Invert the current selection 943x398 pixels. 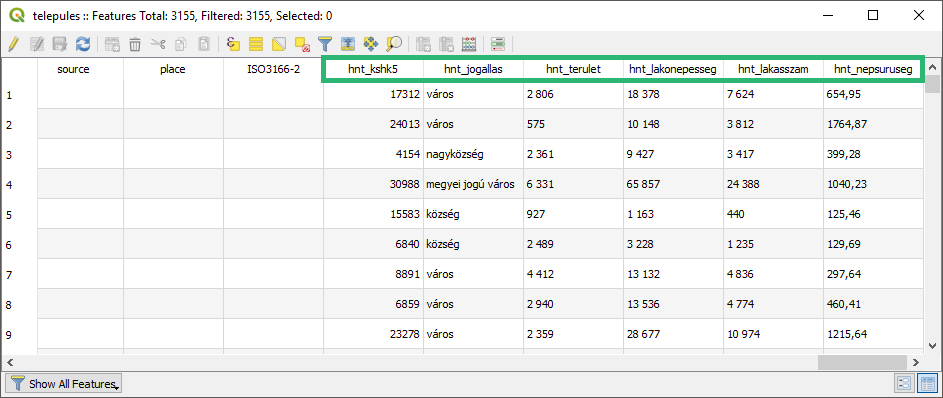point(279,43)
